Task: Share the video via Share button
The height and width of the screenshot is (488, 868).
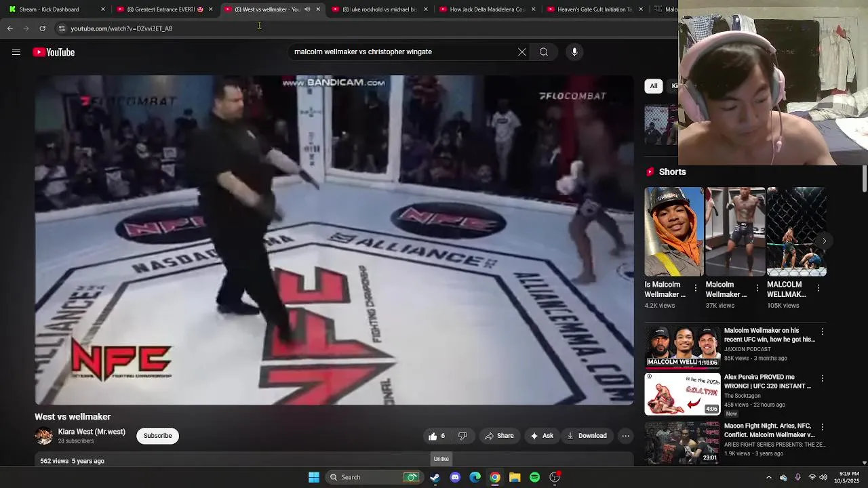Action: (x=498, y=436)
